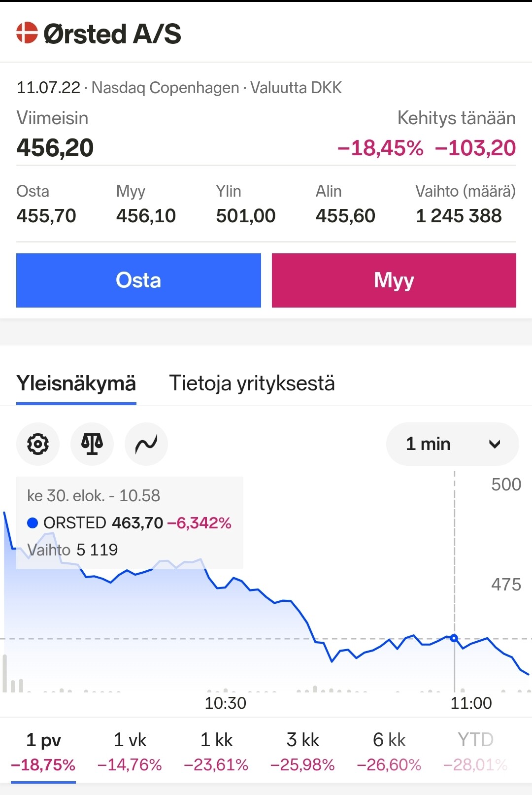532x795 pixels.
Task: Tap the compare scales icon
Action: [92, 444]
